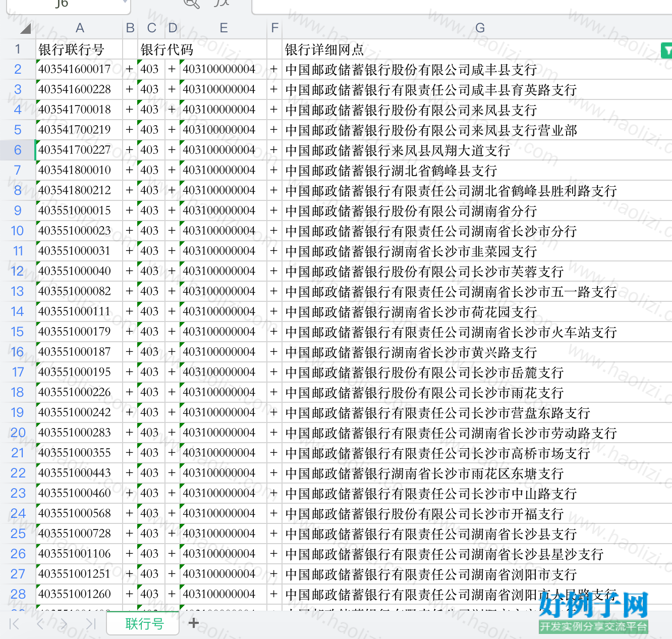
Task: Select row 28 header
Action: tap(18, 594)
